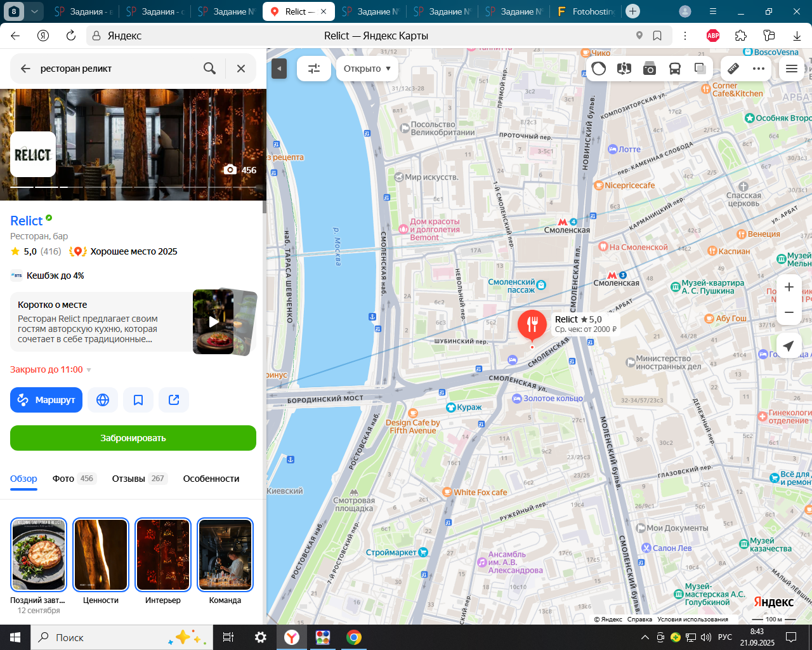The height and width of the screenshot is (650, 812).
Task: Click the Хорошее место 2025 award
Action: click(123, 251)
